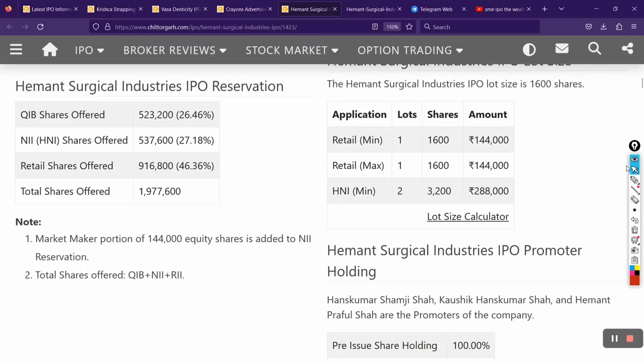Click the Firefox search box
The image size is (644, 362).
(x=480, y=27)
